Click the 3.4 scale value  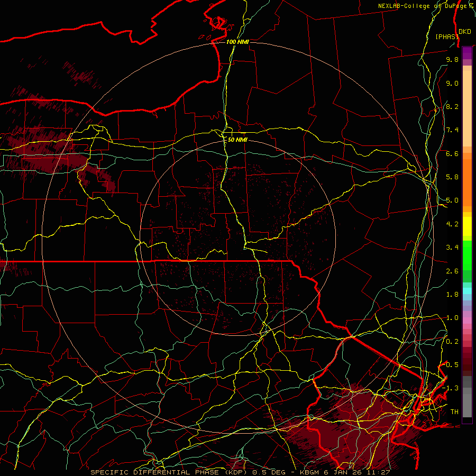[x=452, y=248]
